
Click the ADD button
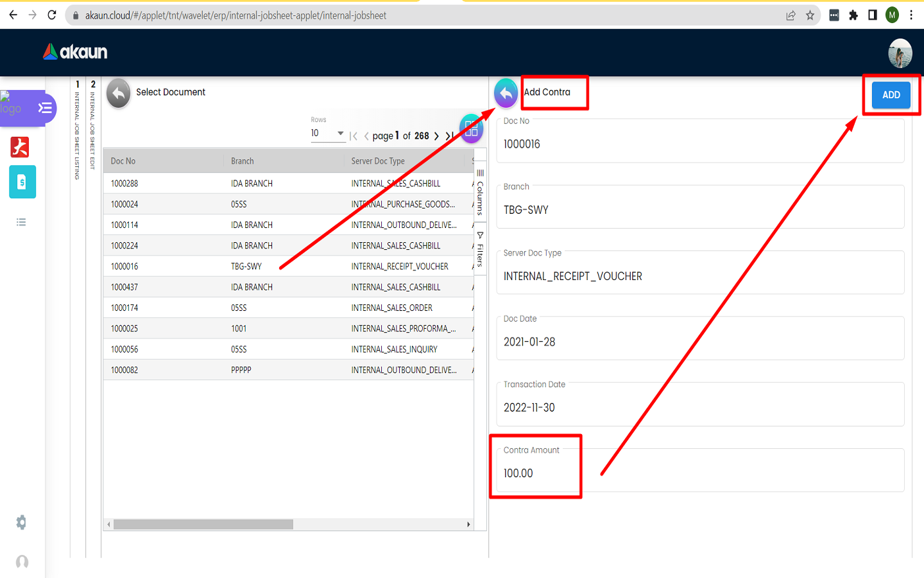tap(891, 95)
